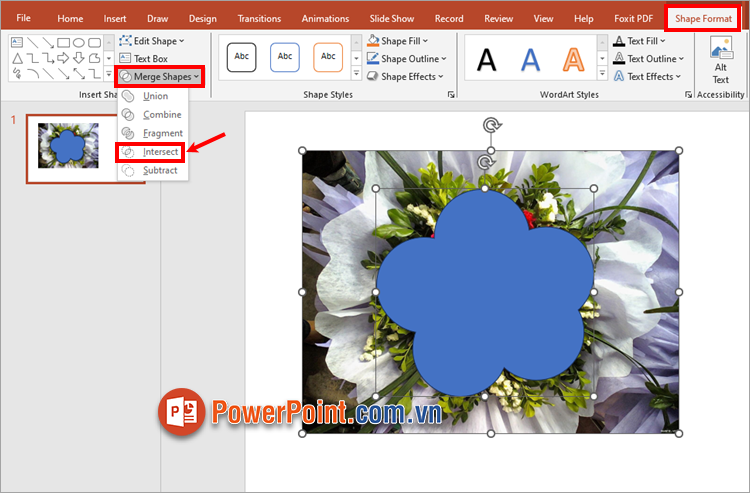
Task: Apply the black fill WordArt style A
Action: [486, 60]
